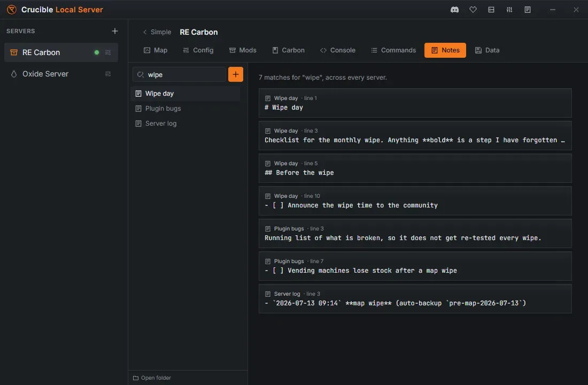Open the 'Running list of what is broken' match
Screen dimensions: 588x385
pos(415,234)
